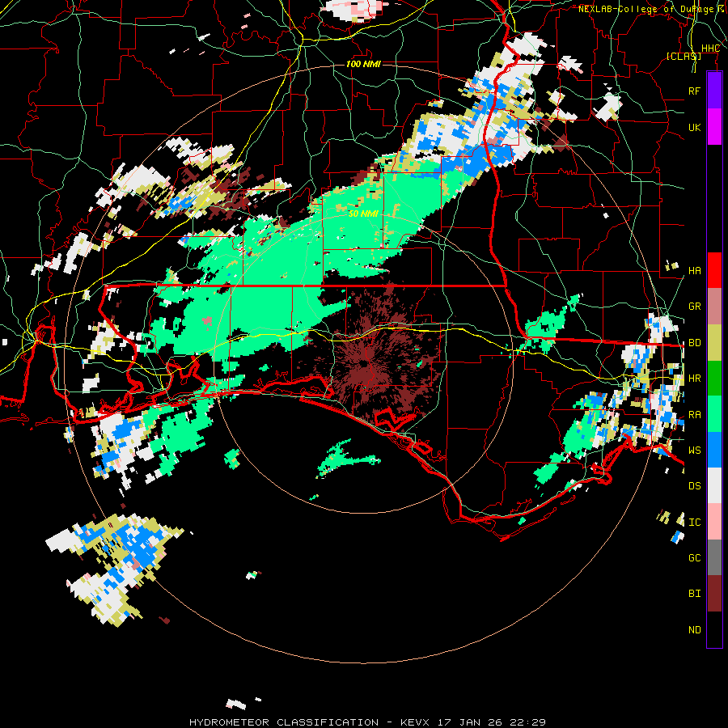Click the 'BI' legend label
Screen dimensions: 728x728
(695, 594)
